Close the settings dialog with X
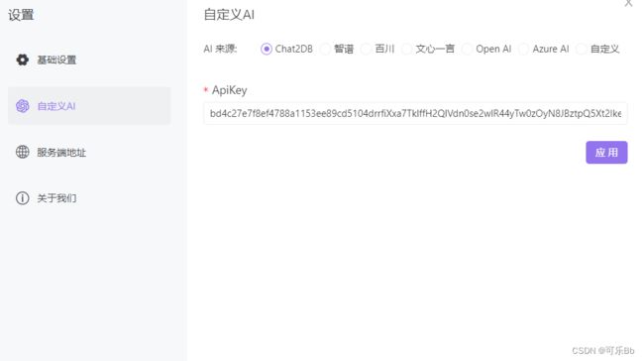 (628, 3)
